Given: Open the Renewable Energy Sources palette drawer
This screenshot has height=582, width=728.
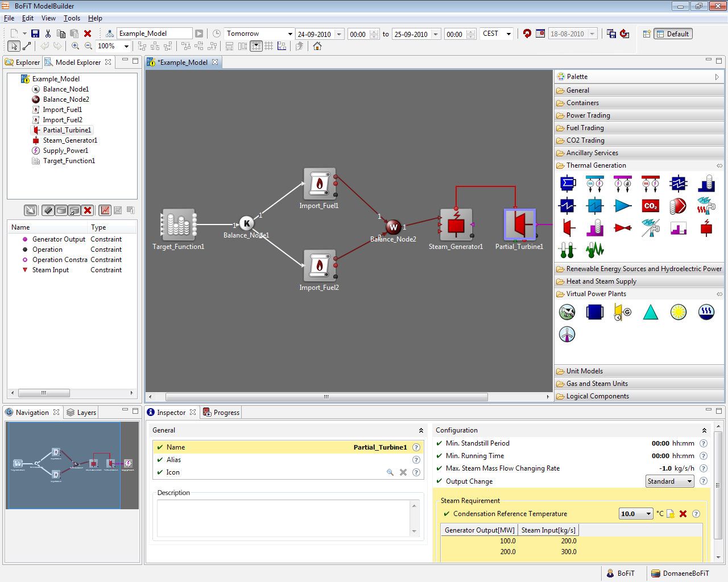Looking at the screenshot, I should coord(639,269).
